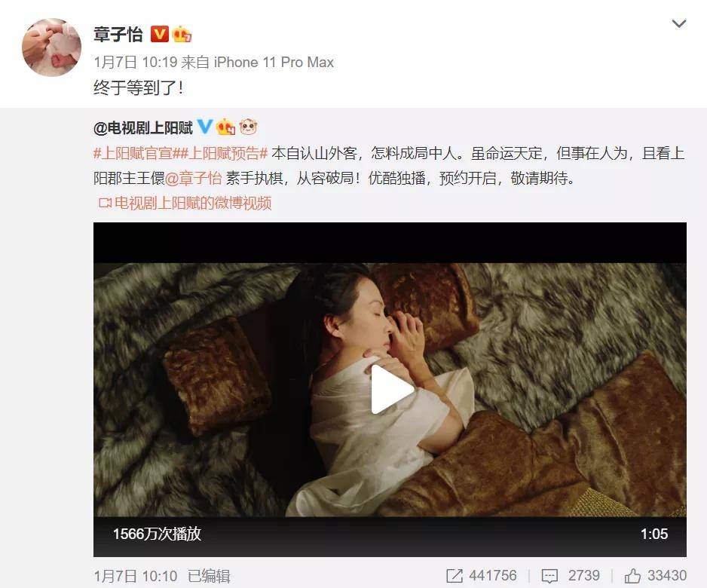Click the iPhone 11 Pro Max source link
The image size is (707, 588).
(x=274, y=63)
